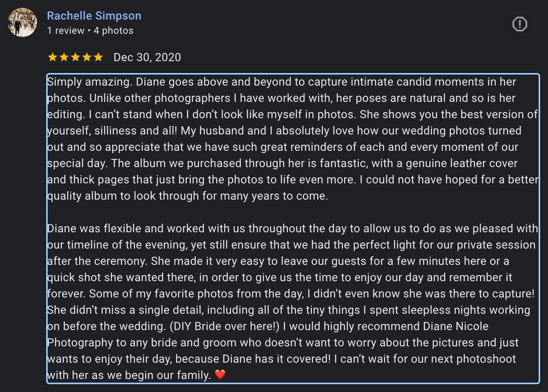Open Rachelle Simpson's profile picture
This screenshot has height=392, width=548.
(22, 22)
